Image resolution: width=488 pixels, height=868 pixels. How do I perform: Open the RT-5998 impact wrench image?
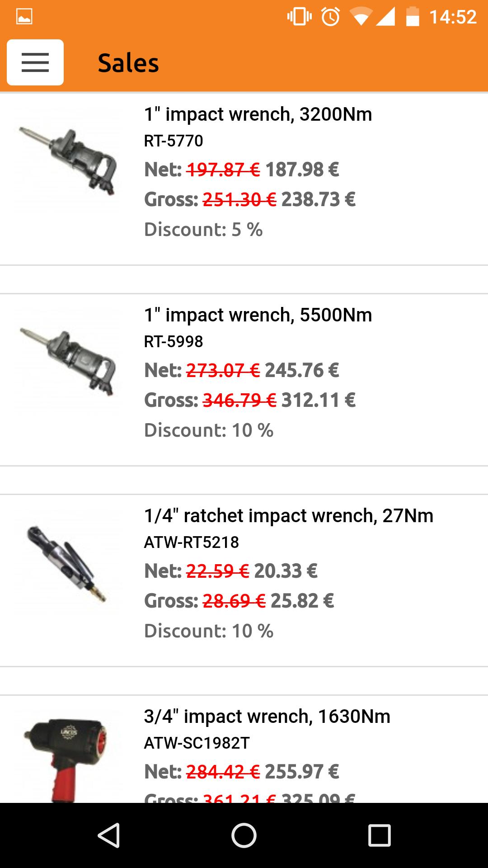tap(68, 361)
